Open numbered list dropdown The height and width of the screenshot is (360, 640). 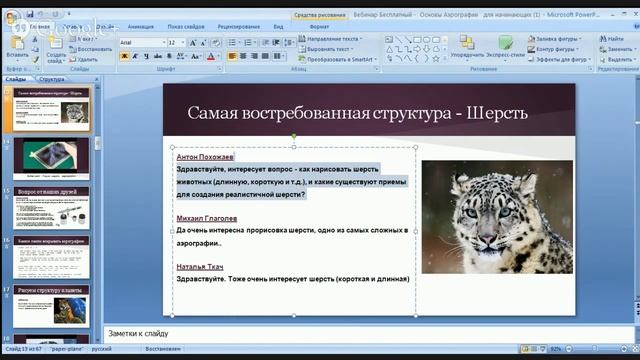point(255,42)
